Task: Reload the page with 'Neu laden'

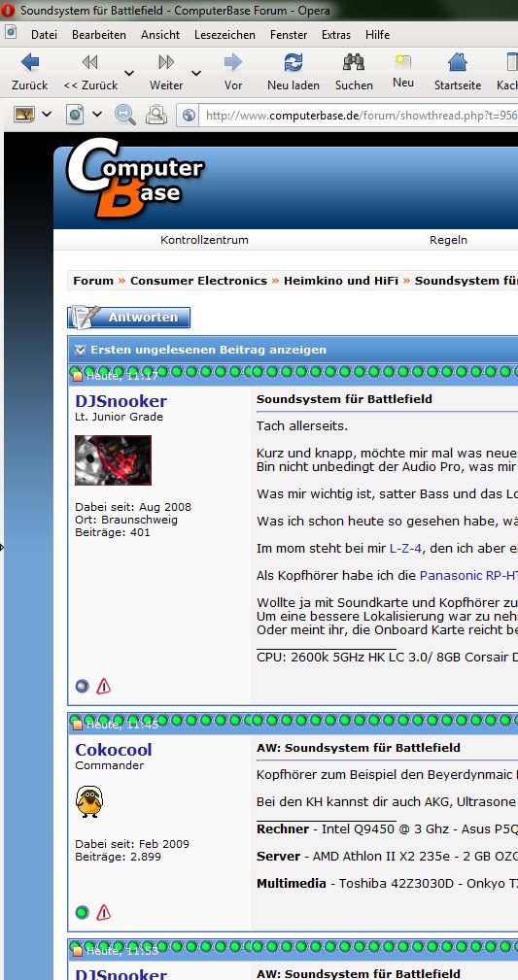Action: 293,72
